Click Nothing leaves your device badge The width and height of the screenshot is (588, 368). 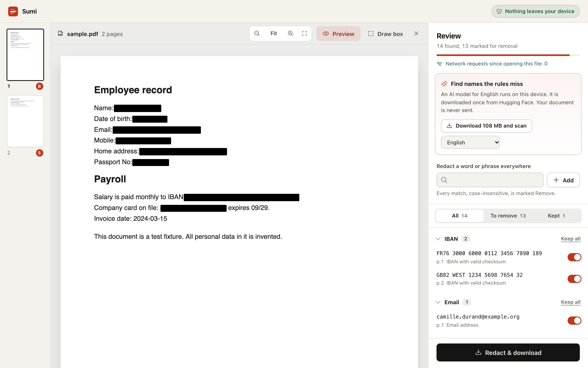pos(536,11)
